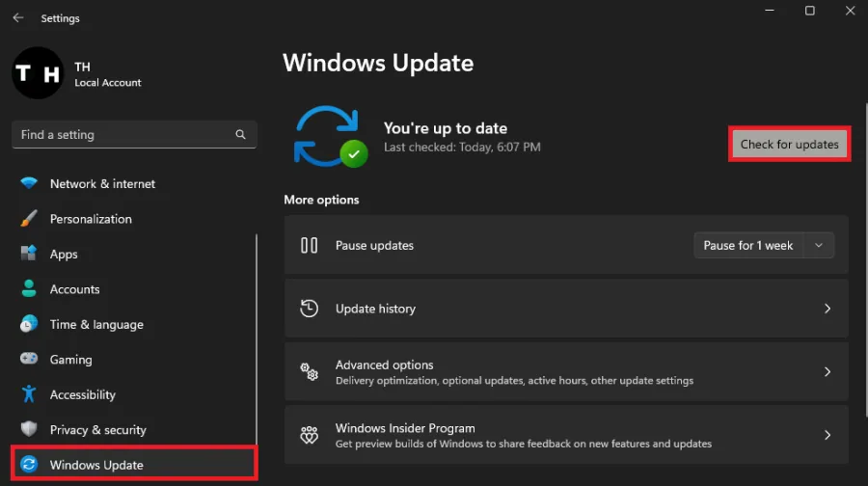Click the search magnifier icon
The image size is (868, 486).
(x=240, y=134)
